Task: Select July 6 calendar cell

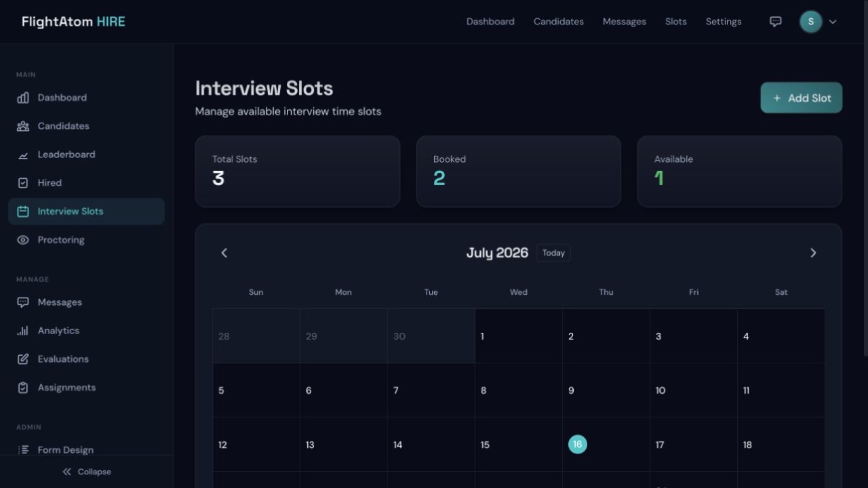Action: (344, 390)
